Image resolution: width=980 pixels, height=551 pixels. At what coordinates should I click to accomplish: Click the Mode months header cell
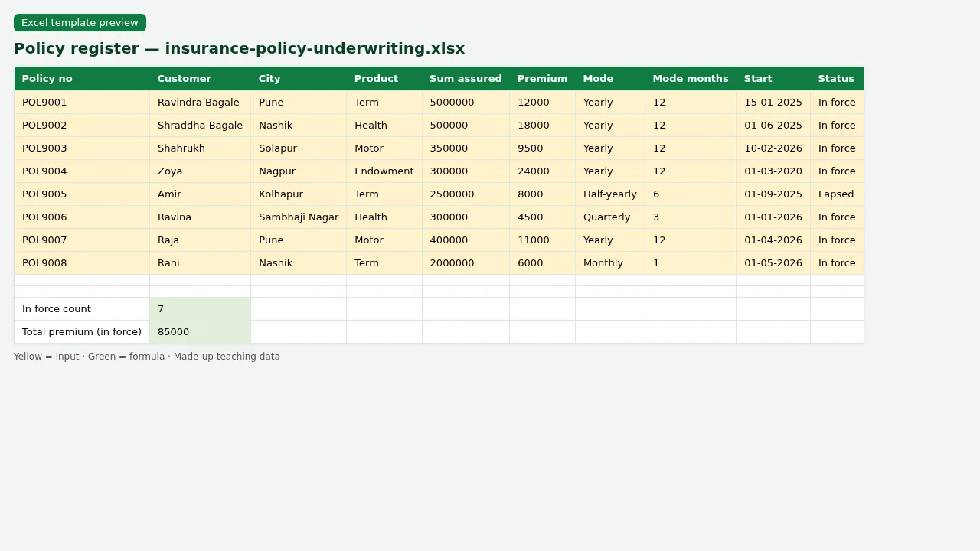tap(691, 79)
